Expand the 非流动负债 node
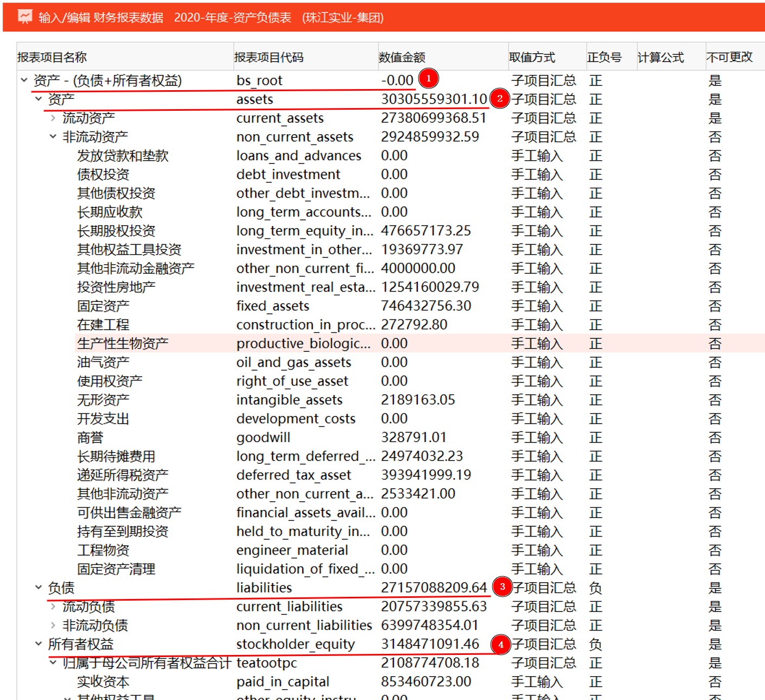The height and width of the screenshot is (700, 765). coord(53,625)
